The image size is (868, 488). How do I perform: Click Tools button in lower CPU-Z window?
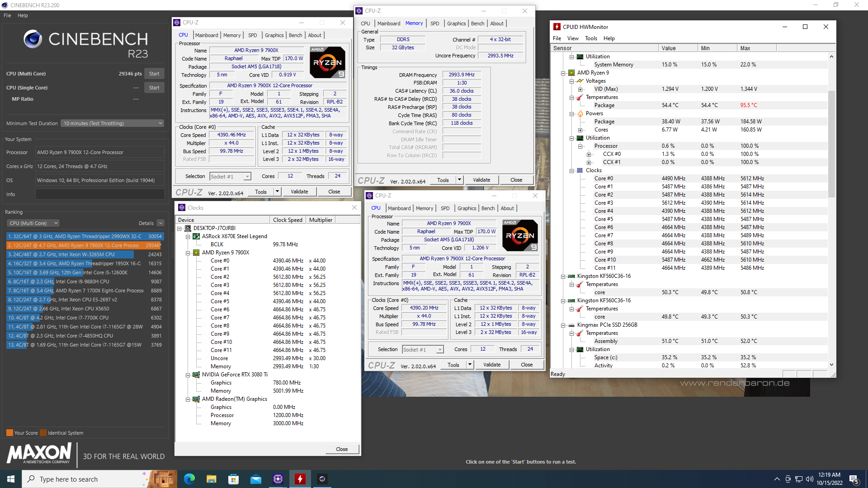click(x=453, y=365)
